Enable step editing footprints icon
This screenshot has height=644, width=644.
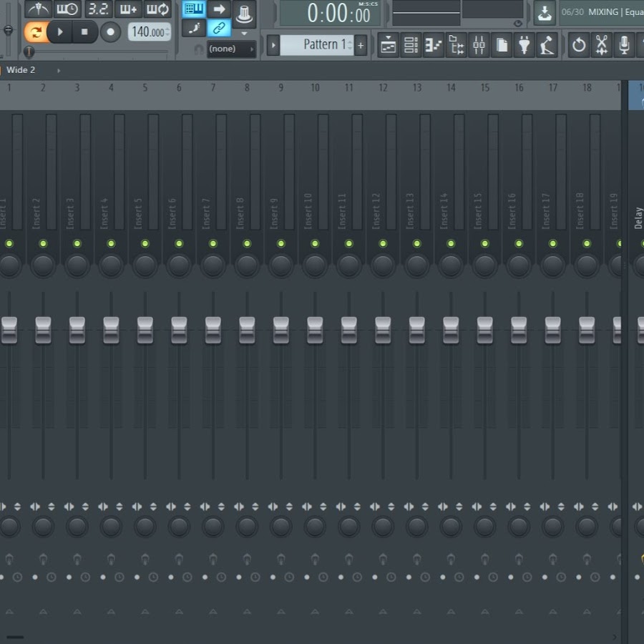[x=194, y=28]
